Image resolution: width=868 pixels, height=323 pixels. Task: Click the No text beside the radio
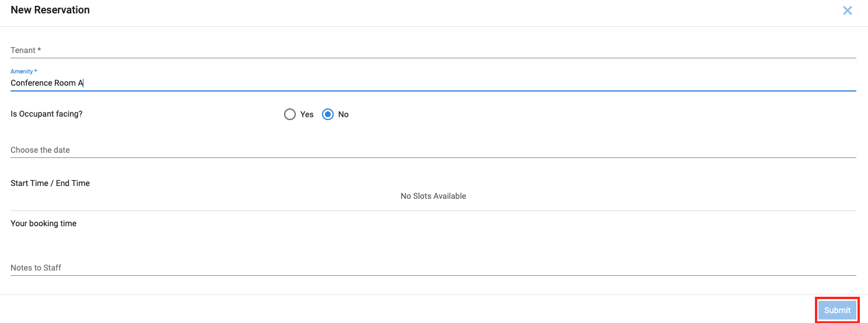(343, 114)
